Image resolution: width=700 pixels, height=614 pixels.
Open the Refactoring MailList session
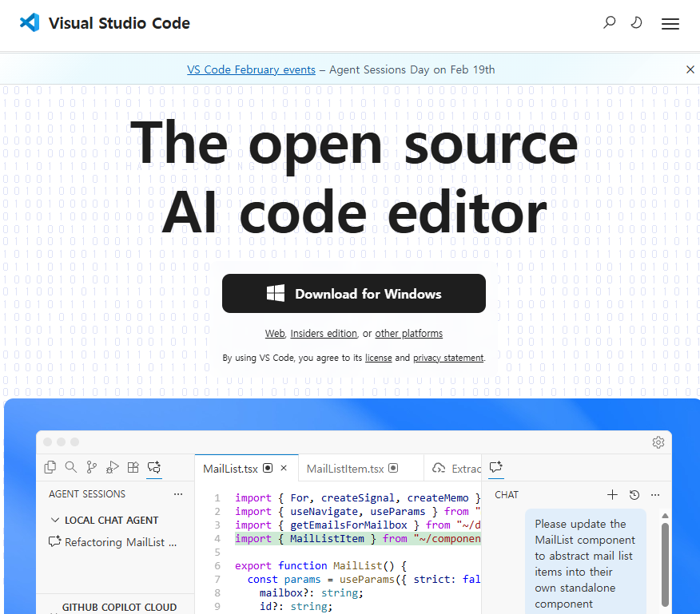(x=113, y=542)
